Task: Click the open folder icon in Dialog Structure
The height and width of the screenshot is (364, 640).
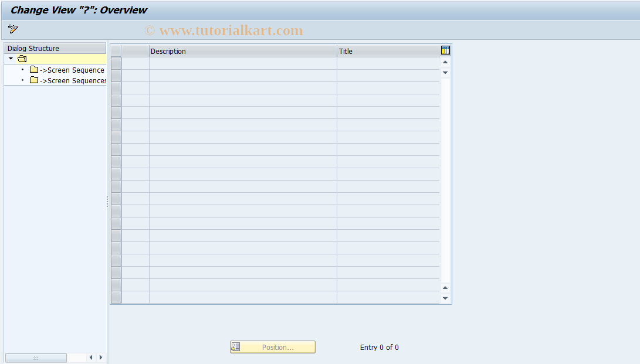Action: 22,59
